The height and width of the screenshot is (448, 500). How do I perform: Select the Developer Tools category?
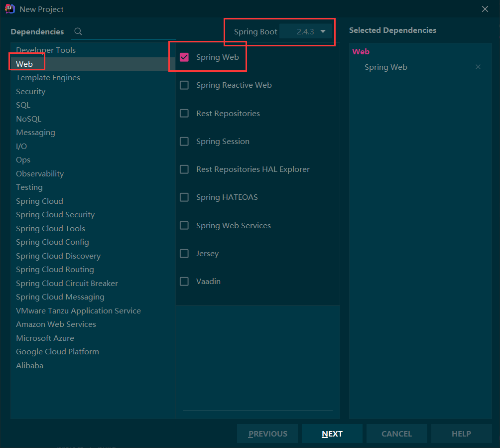tap(93, 50)
